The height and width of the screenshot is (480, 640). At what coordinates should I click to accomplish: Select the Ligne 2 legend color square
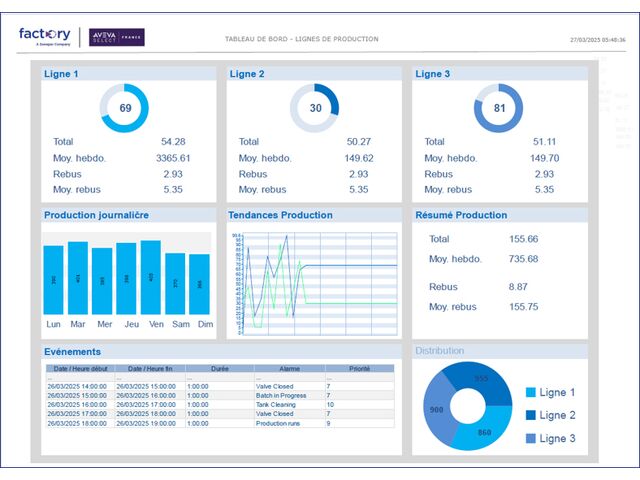click(530, 415)
